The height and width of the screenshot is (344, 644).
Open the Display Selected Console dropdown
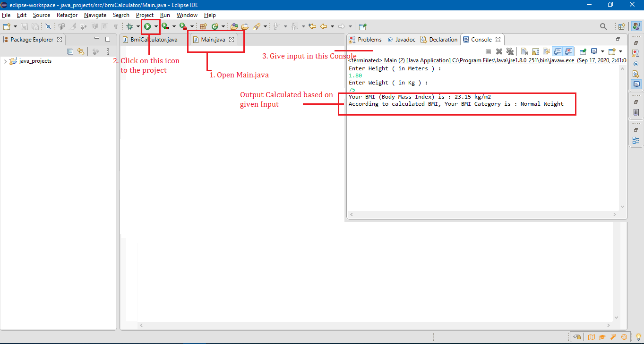[x=602, y=51]
